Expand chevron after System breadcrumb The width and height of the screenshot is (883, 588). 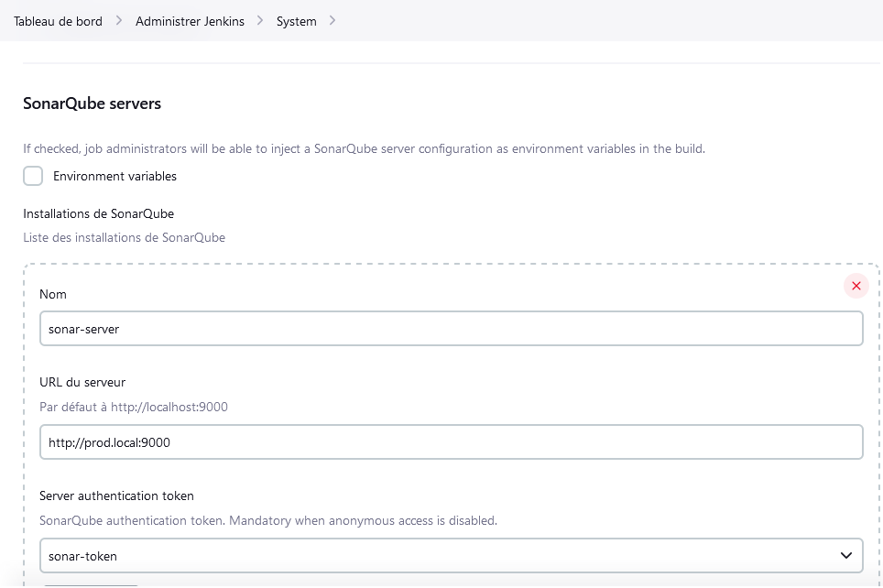point(332,21)
